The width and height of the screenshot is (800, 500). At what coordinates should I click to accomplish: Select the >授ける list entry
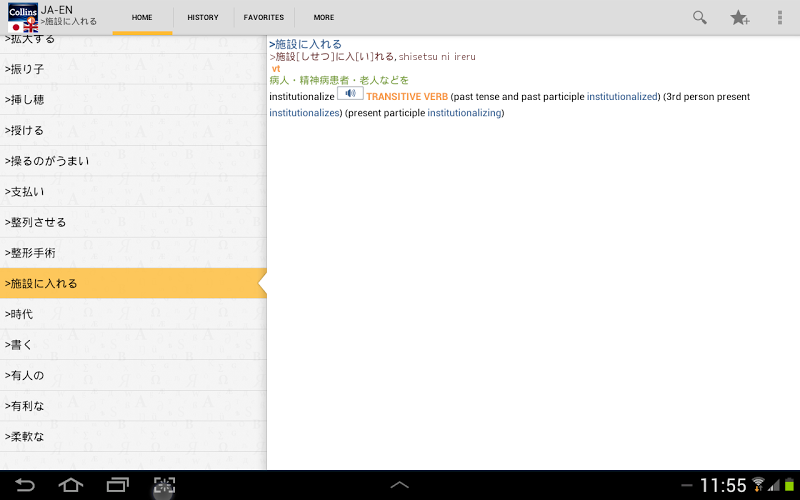click(x=133, y=130)
